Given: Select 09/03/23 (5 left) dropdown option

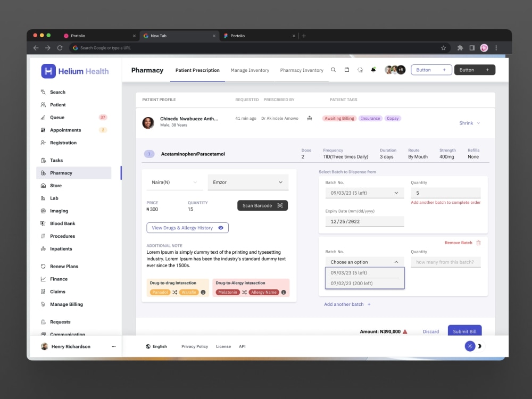Looking at the screenshot, I should click(365, 273).
